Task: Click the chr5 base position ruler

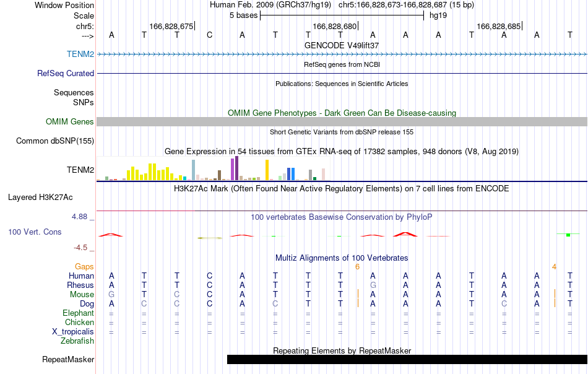Action: pos(342,26)
